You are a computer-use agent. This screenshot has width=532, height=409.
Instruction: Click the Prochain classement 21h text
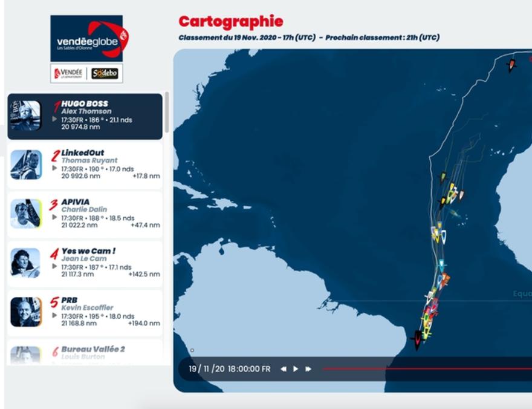pos(382,38)
